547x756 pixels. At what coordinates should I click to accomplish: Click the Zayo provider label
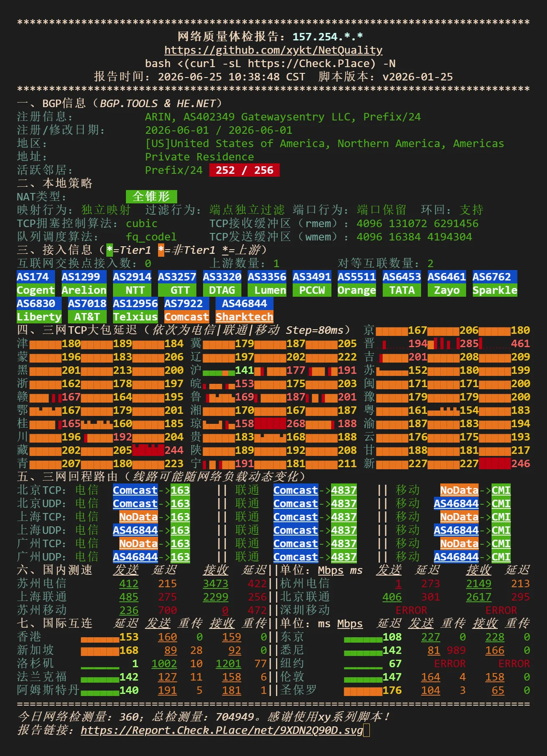447,290
